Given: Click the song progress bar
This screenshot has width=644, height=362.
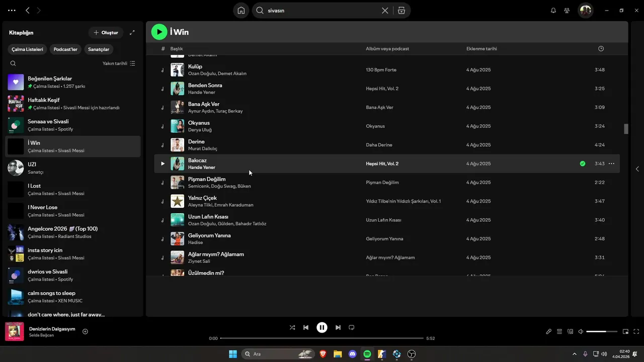Looking at the screenshot, I should click(x=322, y=338).
